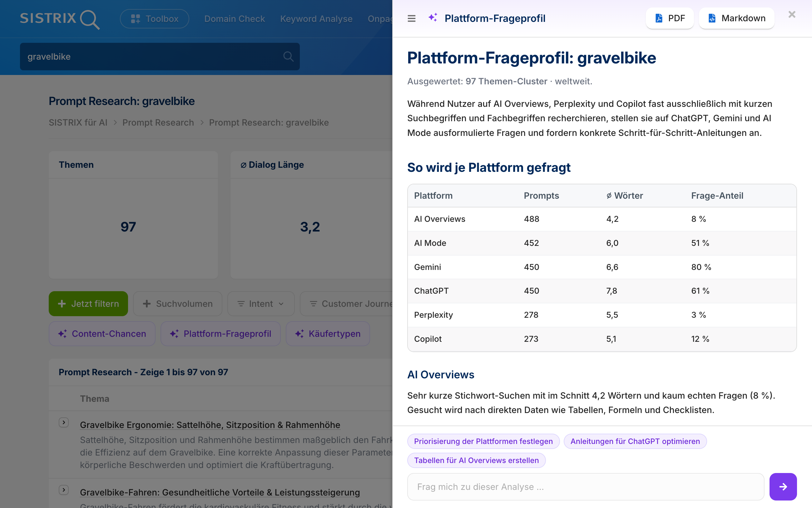The height and width of the screenshot is (508, 812).
Task: Click the Dialog Länge value 3,2
Action: [309, 227]
